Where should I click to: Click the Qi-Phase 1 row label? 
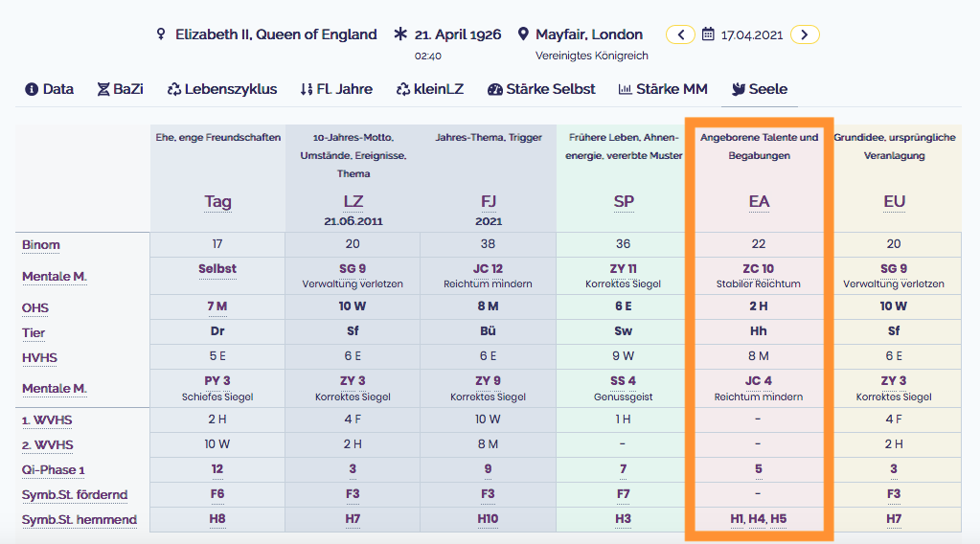(53, 469)
